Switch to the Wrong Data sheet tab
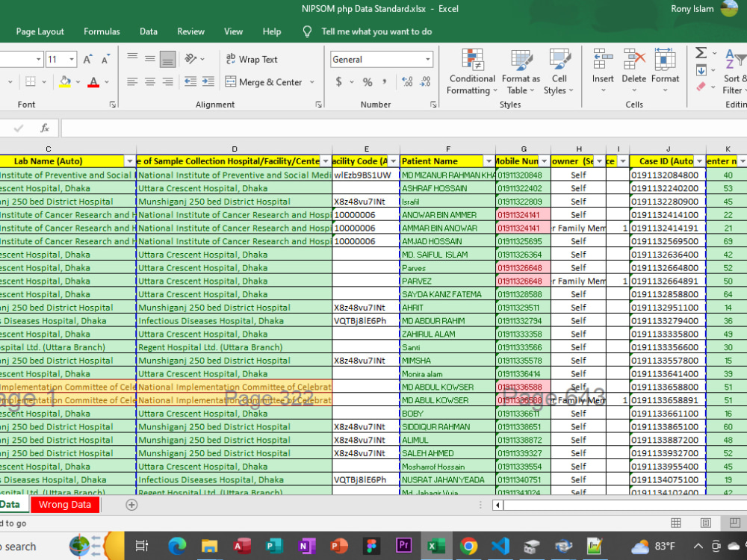 click(65, 505)
